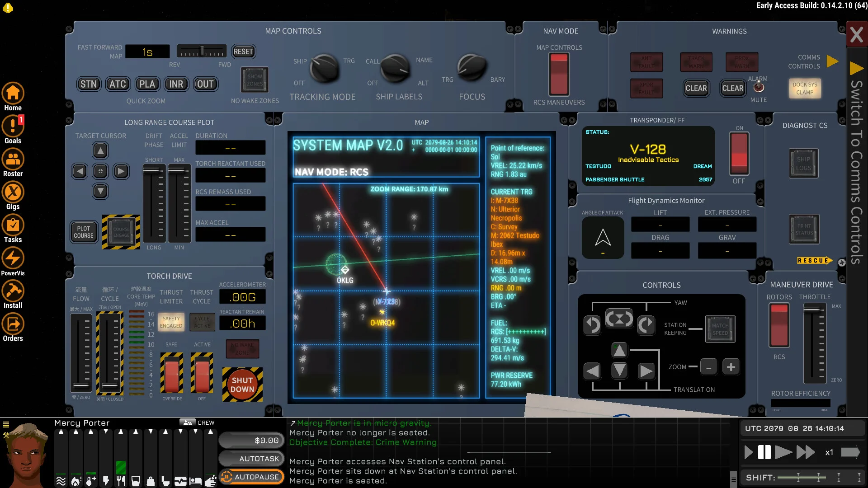The height and width of the screenshot is (488, 868).
Task: Open the hamburger menu beside Mercy Porter
Action: pos(6,425)
